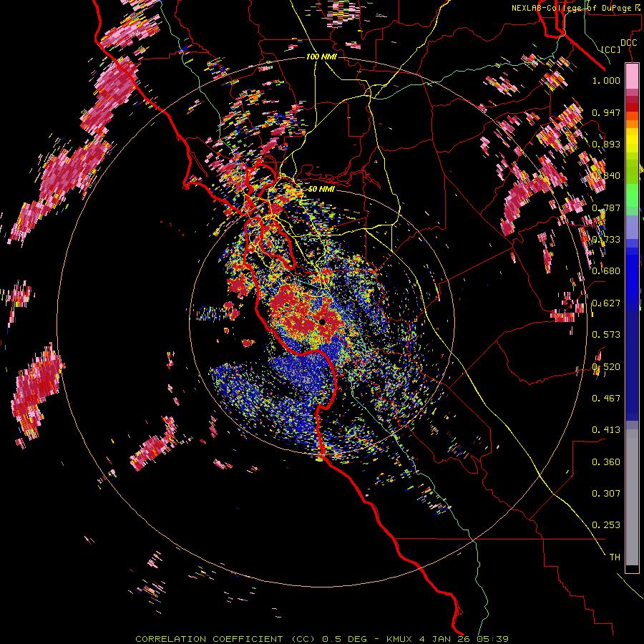Click the 0.573 scale value
This screenshot has width=644, height=644.
click(606, 335)
